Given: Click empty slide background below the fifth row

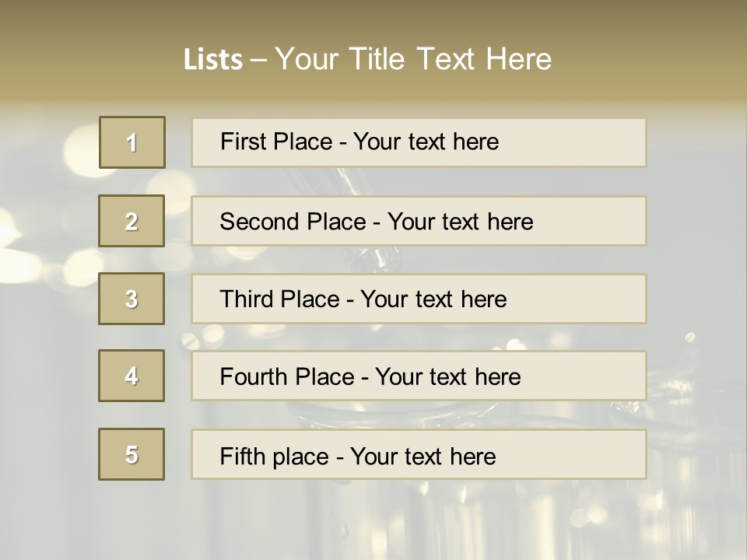Looking at the screenshot, I should [373, 521].
